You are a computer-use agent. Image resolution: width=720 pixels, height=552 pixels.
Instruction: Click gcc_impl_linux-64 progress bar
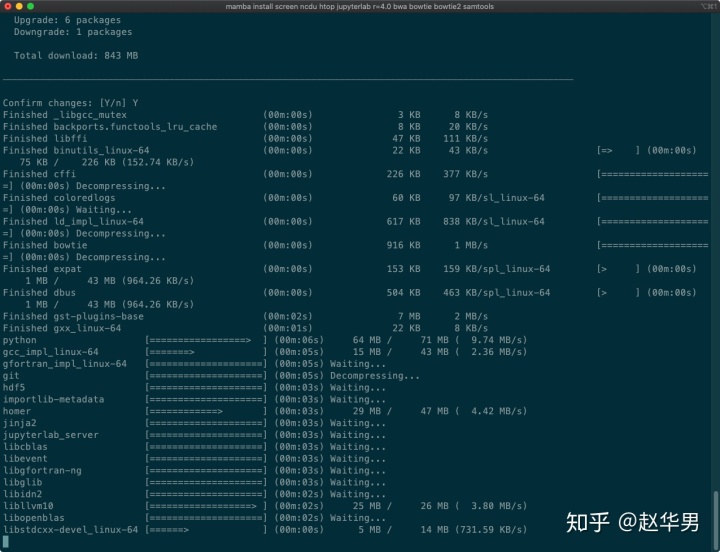[x=206, y=352]
